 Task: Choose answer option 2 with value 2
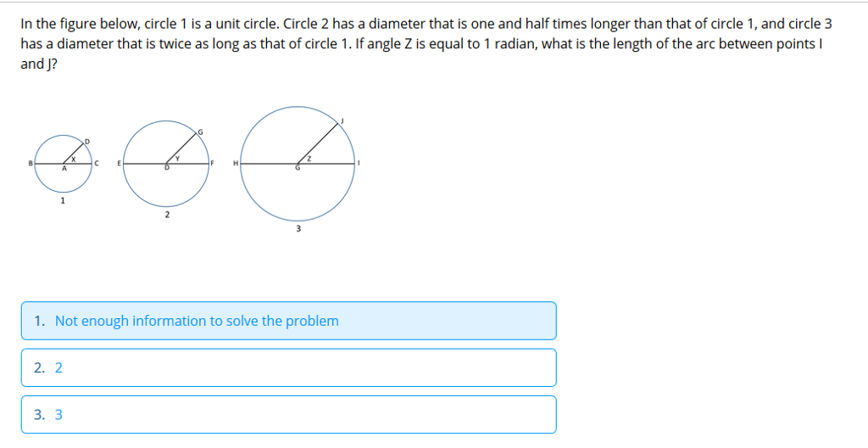288,367
